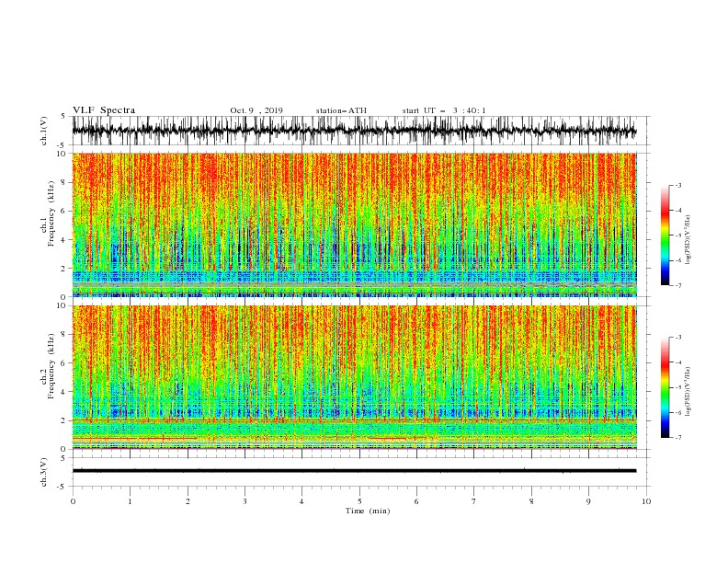
Task: Click the lower "log(PSD)(V²/Hz)" colorbar label
Action: pyautogui.click(x=688, y=391)
